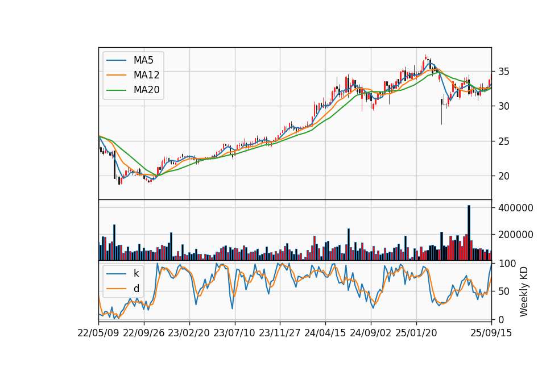
Task: Click the blue MA5 legend line swatch
Action: pyautogui.click(x=116, y=60)
